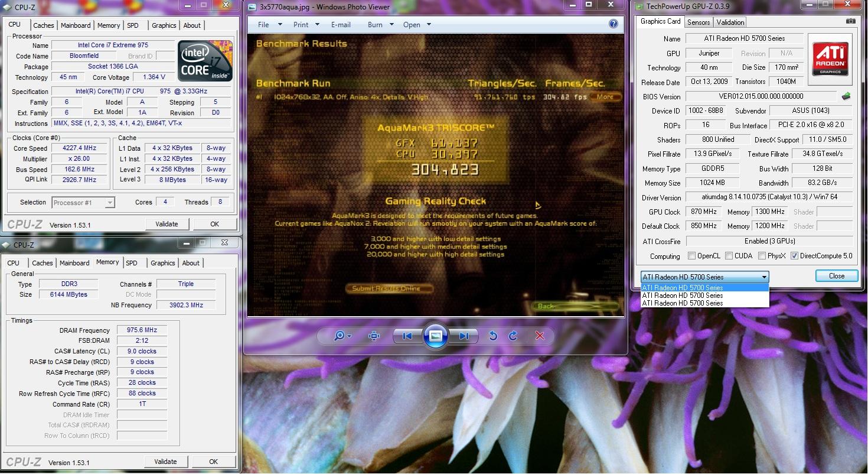Open Caches tab in bottom CPU-Z window
Image resolution: width=868 pixels, height=474 pixels.
coord(43,263)
